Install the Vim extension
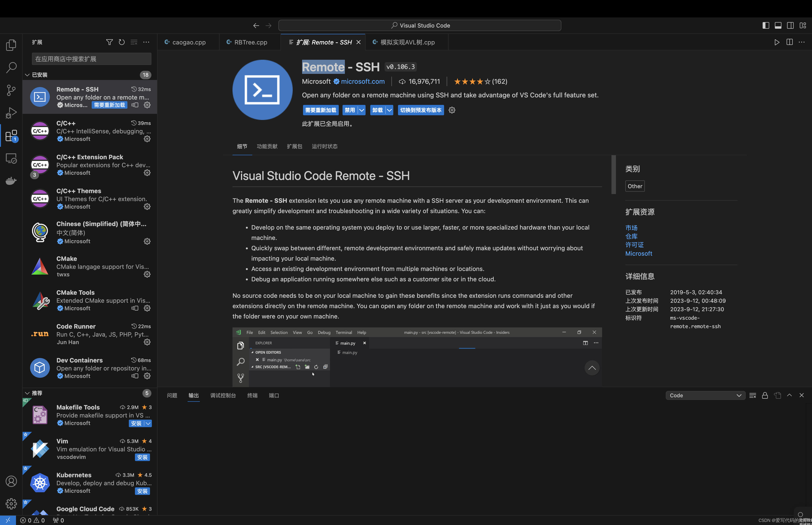812x525 pixels. pos(142,457)
